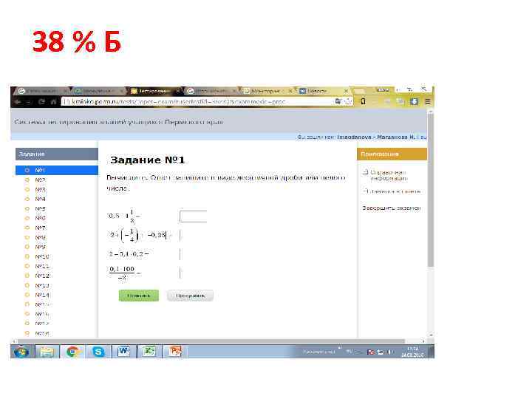The image size is (532, 399).
Task: Select task №8 in the sidebar
Action: click(41, 237)
